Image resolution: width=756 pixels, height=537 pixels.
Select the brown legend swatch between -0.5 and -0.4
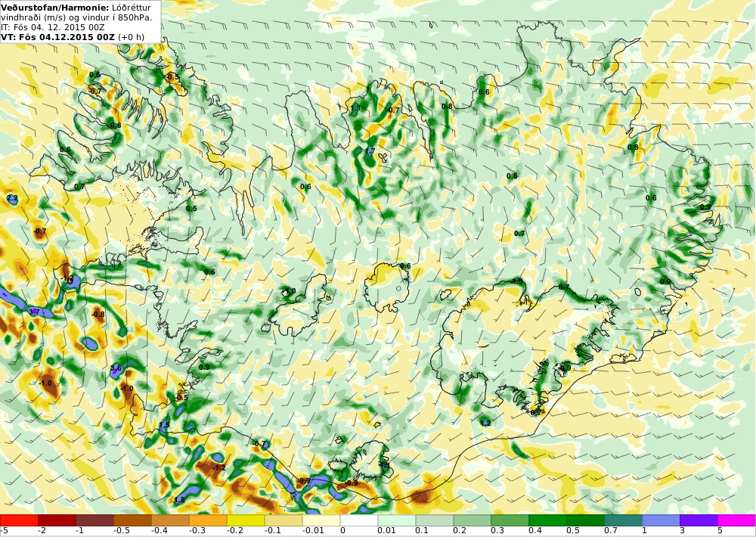[132, 520]
